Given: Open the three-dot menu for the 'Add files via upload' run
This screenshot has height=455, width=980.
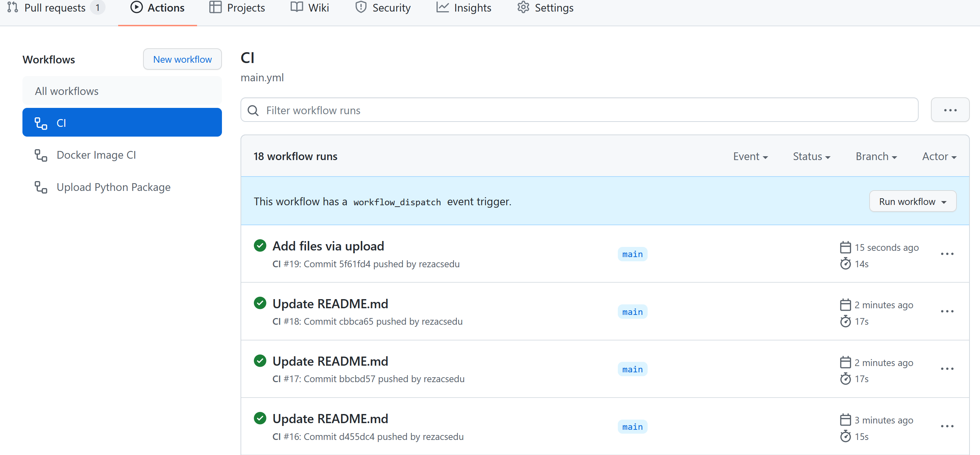Looking at the screenshot, I should click(x=947, y=254).
